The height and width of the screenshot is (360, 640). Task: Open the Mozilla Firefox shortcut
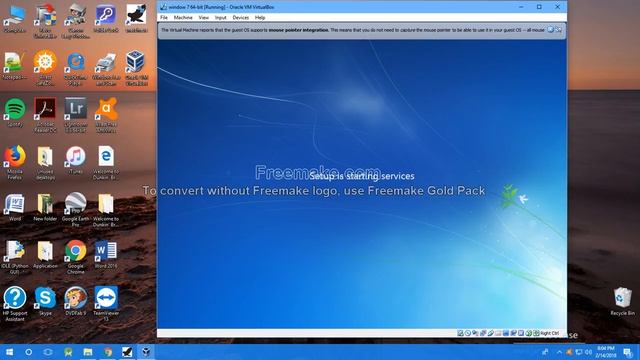click(15, 162)
